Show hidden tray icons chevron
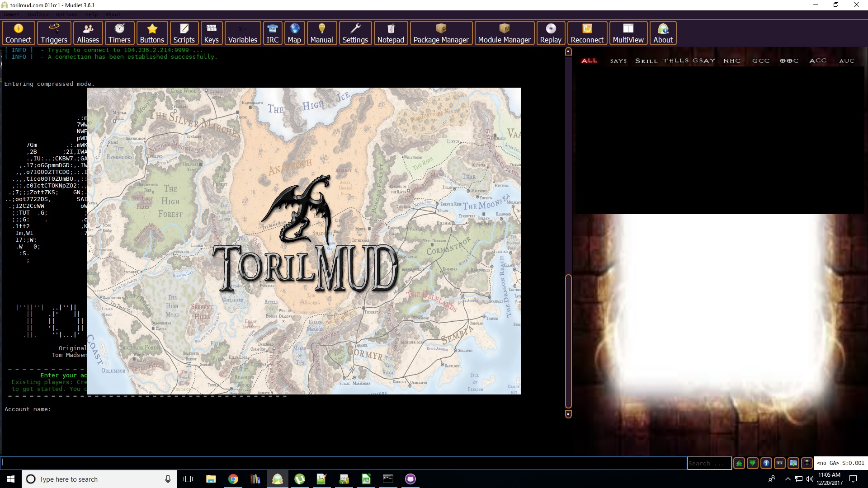868x488 pixels. pyautogui.click(x=788, y=479)
